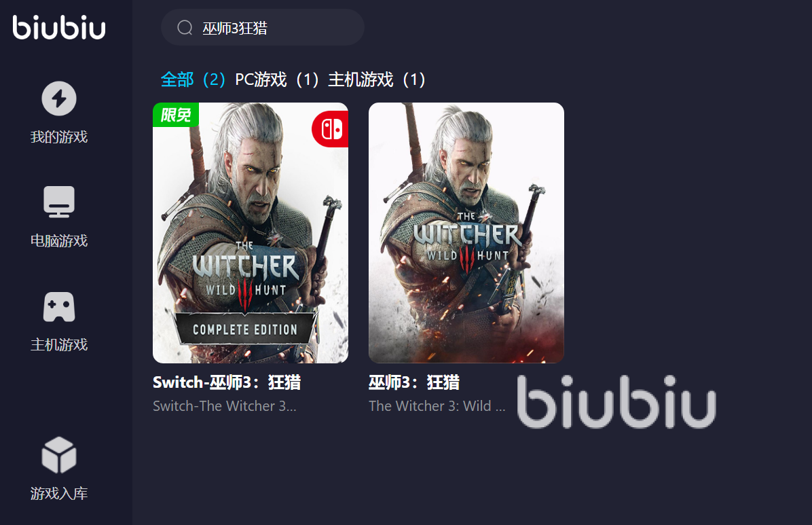Click the 游戏入库 sidebar label
The height and width of the screenshot is (525, 812).
pyautogui.click(x=59, y=493)
